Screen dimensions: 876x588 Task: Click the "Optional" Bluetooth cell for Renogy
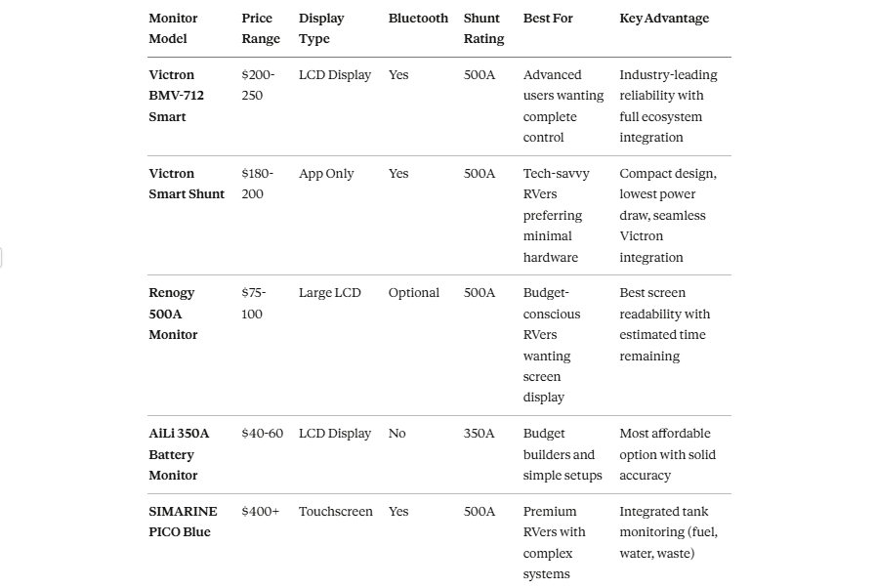[x=414, y=293]
